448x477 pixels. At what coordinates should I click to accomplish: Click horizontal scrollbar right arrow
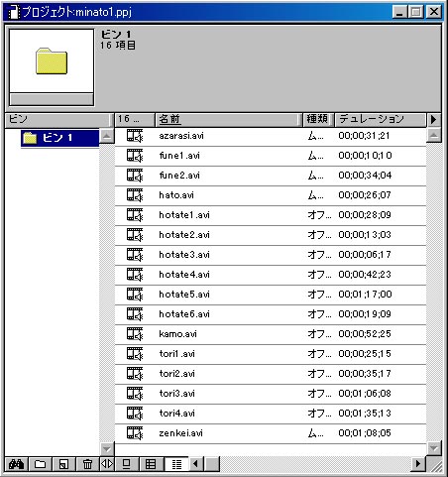tap(418, 464)
